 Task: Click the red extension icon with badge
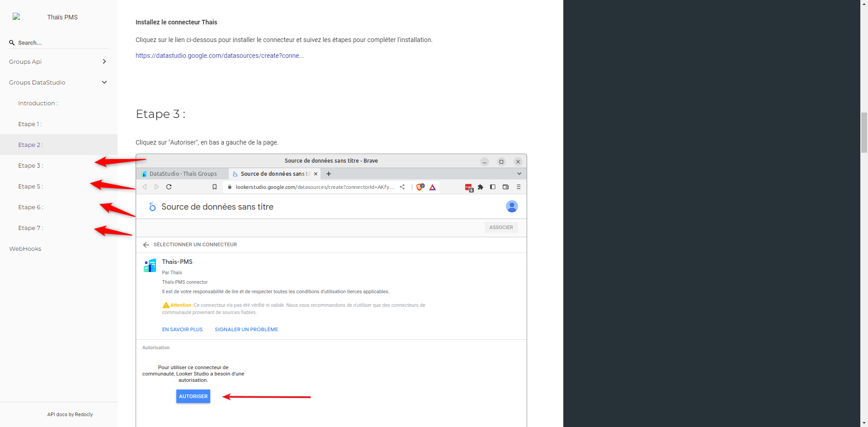coord(469,187)
